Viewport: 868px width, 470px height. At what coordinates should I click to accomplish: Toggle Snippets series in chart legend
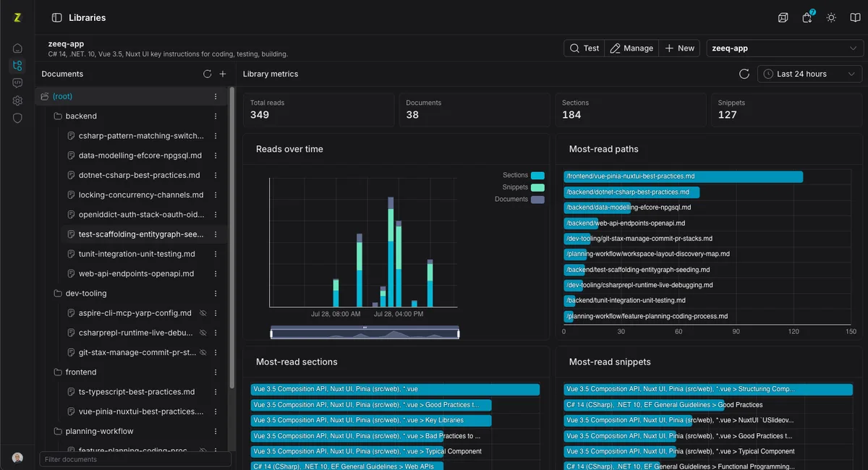(x=523, y=187)
